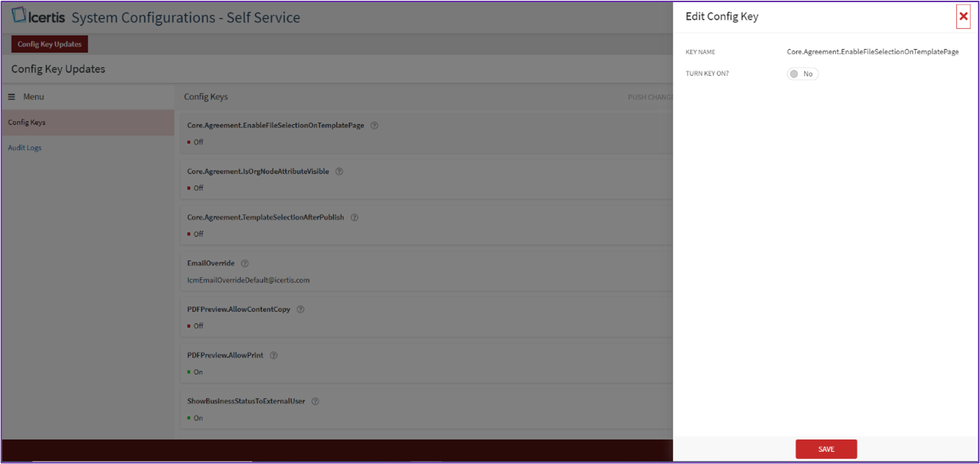The width and height of the screenshot is (980, 464).
Task: Click the Icertis logo in header
Action: coord(39,17)
